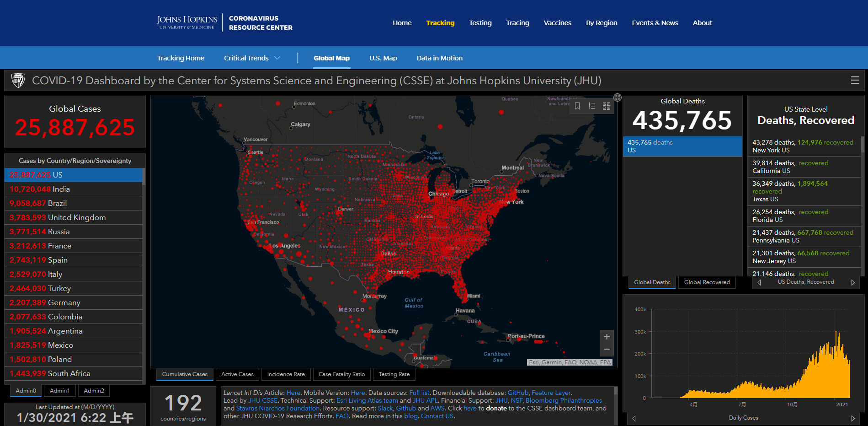Open the GitHub downloadable database link
The image size is (868, 426).
pos(518,393)
